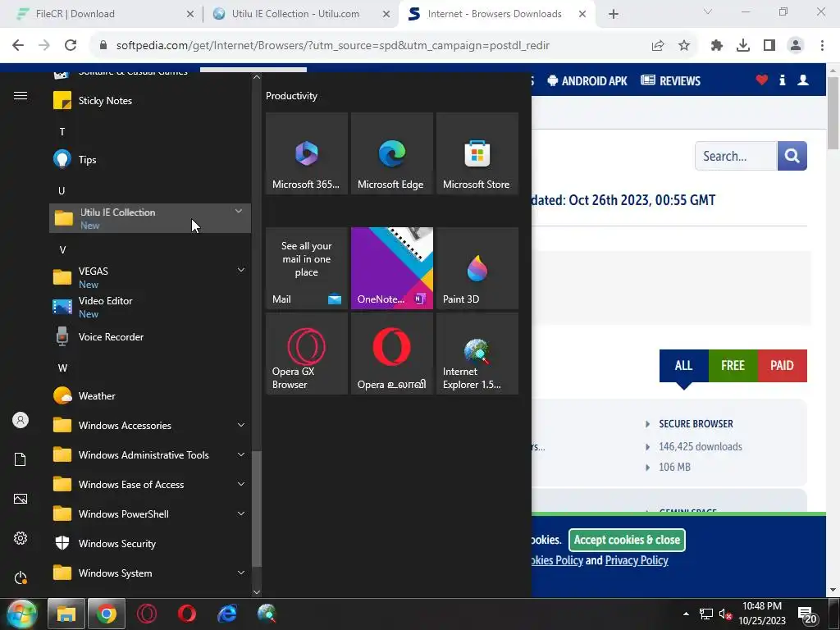Screen dimensions: 840x630
Task: Show hidden system tray icons
Action: click(686, 614)
